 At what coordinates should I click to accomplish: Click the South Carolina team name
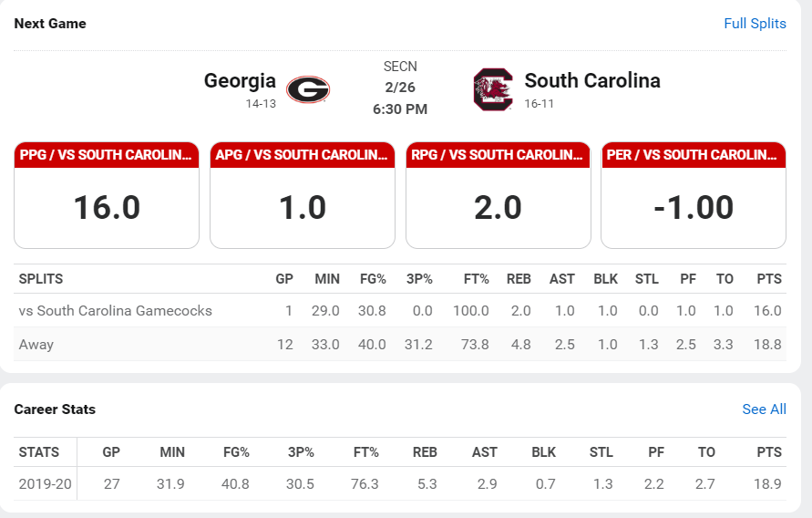(592, 80)
